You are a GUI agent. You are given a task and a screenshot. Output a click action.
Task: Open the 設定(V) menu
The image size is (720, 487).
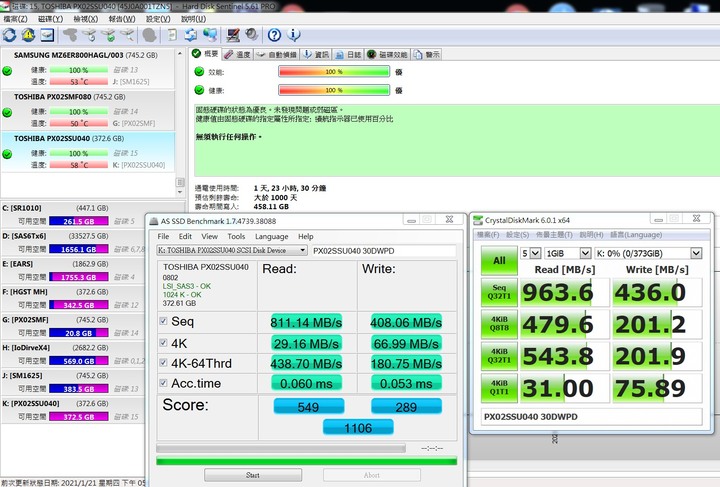pos(158,19)
